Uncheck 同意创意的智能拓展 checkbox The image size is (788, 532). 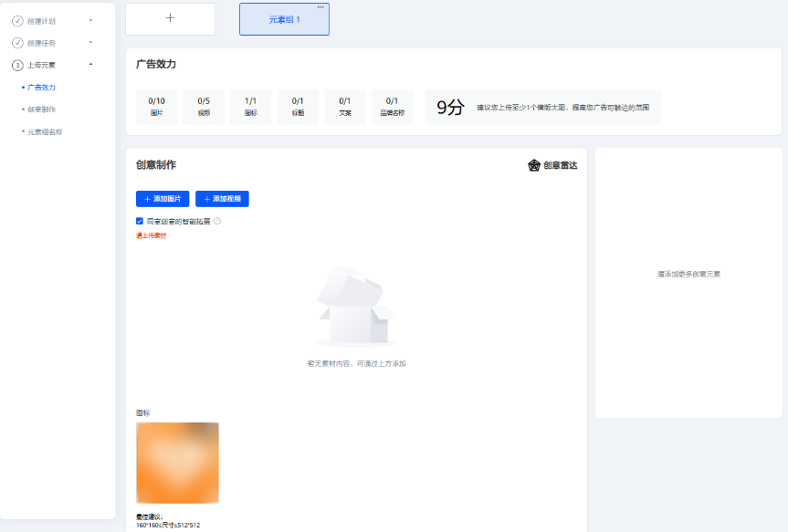tap(140, 221)
